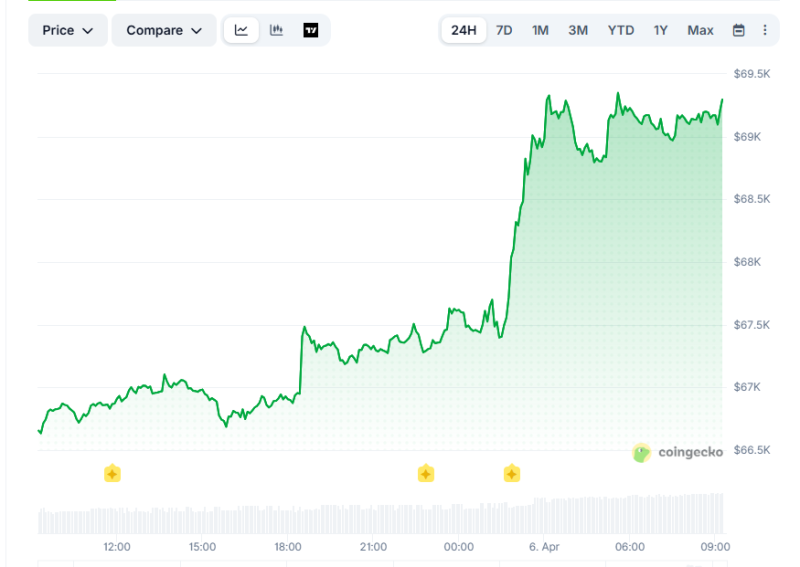Screen dimensions: 800x567
Task: Open the TradingView chart icon
Action: pyautogui.click(x=311, y=30)
